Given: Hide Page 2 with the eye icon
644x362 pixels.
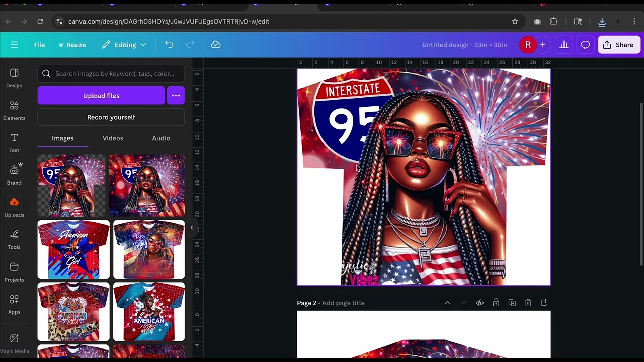Looking at the screenshot, I should [479, 303].
